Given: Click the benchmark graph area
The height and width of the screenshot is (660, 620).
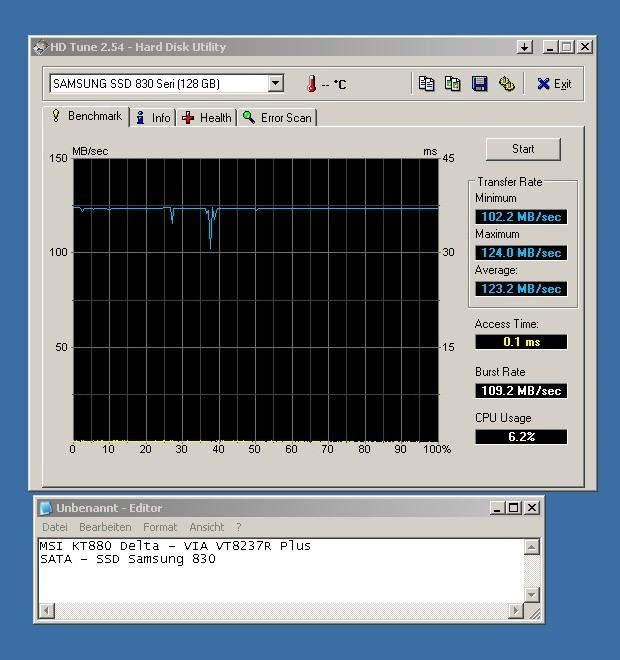Looking at the screenshot, I should tap(256, 300).
